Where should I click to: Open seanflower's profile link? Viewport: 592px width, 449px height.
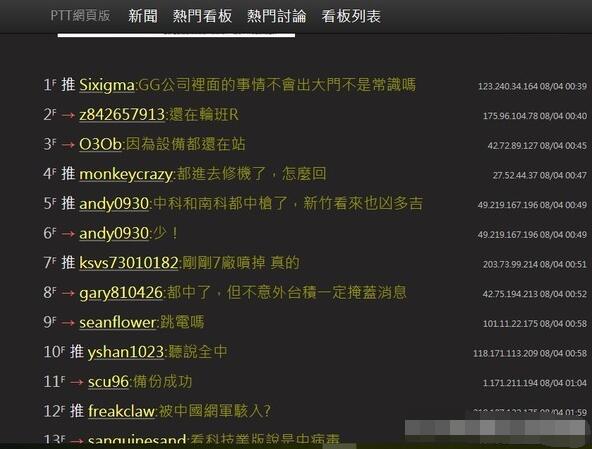coord(117,322)
